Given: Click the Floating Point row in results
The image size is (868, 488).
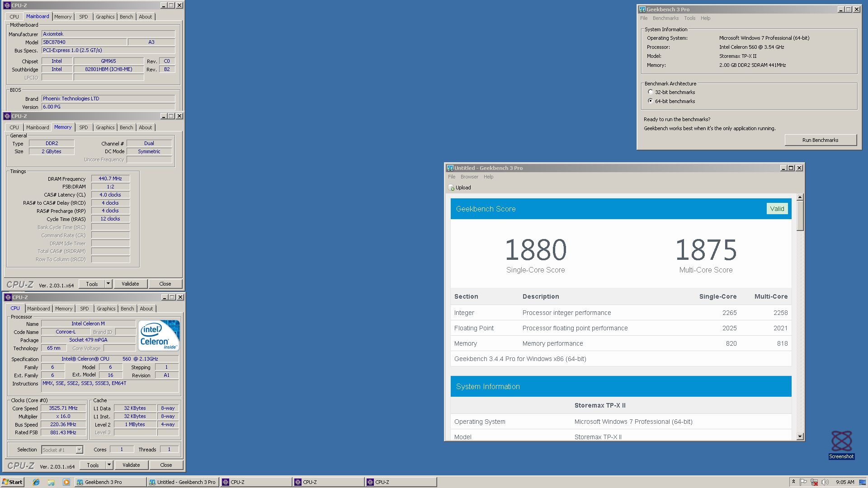Looking at the screenshot, I should click(621, 328).
